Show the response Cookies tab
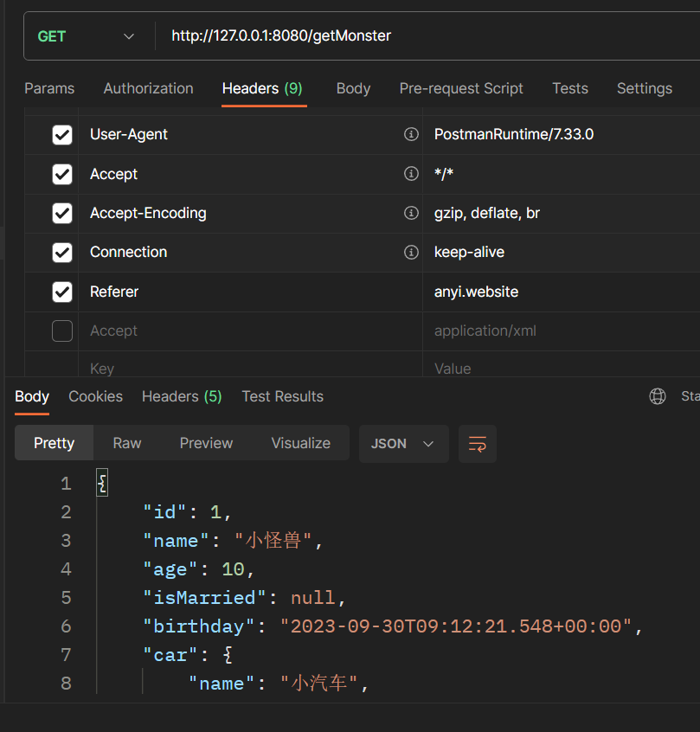The width and height of the screenshot is (700, 732). click(x=95, y=396)
